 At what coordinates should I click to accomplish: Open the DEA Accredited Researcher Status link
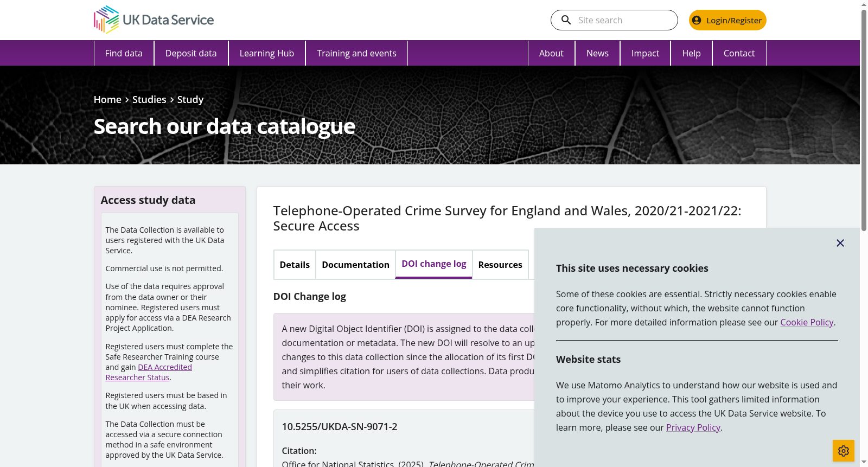(x=149, y=372)
